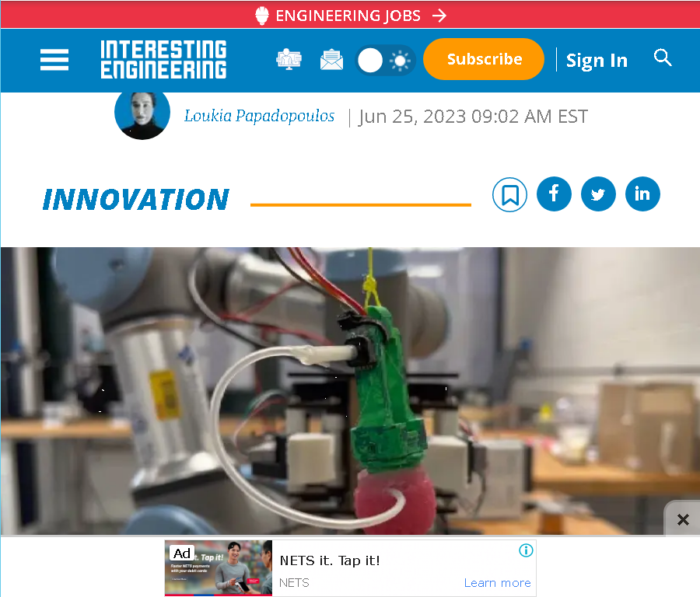Share article on Facebook
Viewport: 700px width, 597px height.
point(554,194)
